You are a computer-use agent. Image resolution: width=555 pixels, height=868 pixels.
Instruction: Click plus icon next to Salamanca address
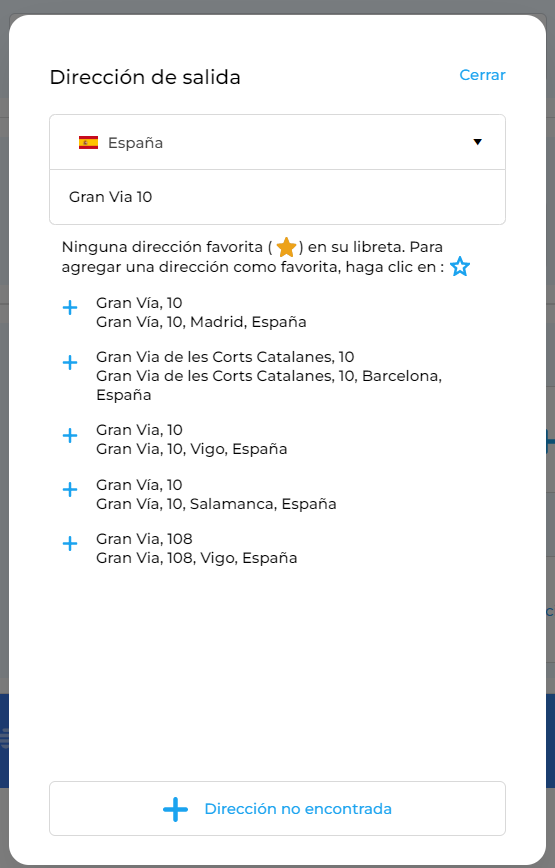70,489
